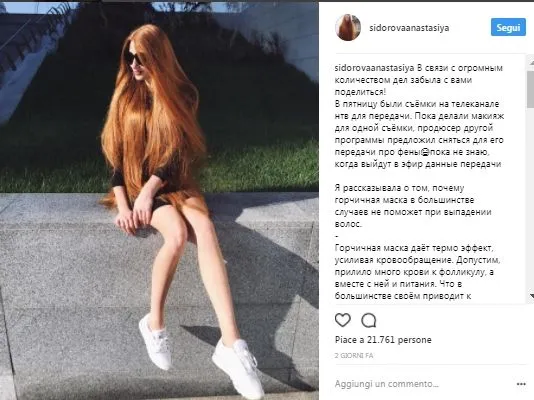534x400 pixels.
Task: Click the caption scrollbar thumb
Action: coord(531,90)
